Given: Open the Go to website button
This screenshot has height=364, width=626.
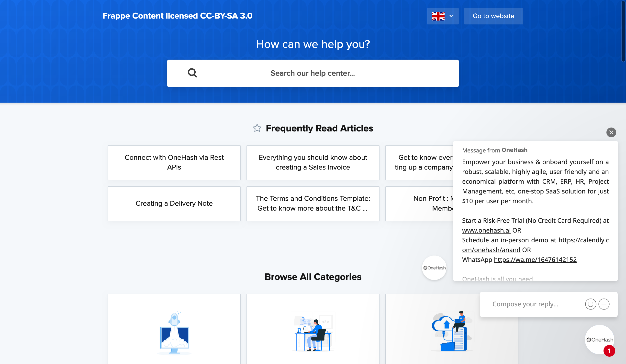Looking at the screenshot, I should click(x=493, y=16).
